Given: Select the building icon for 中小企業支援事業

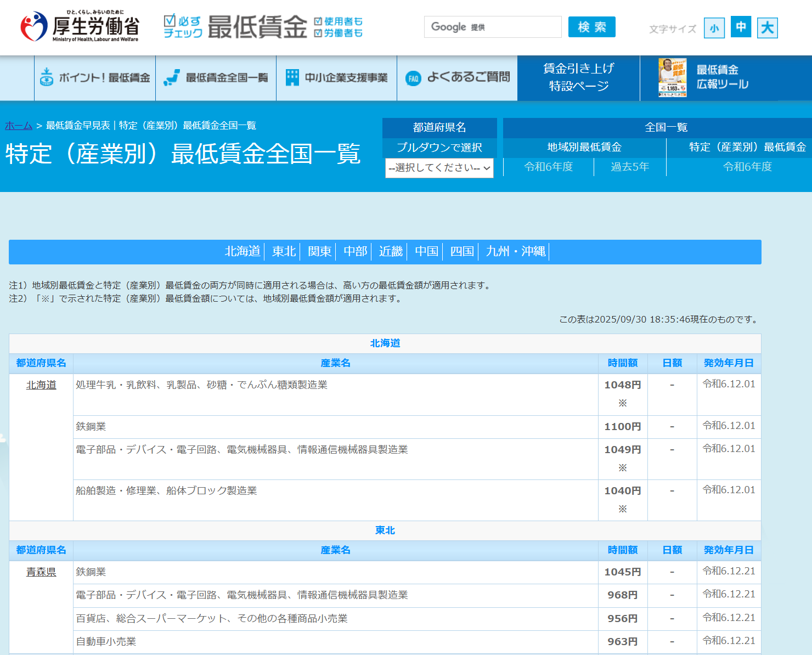Looking at the screenshot, I should click(292, 77).
